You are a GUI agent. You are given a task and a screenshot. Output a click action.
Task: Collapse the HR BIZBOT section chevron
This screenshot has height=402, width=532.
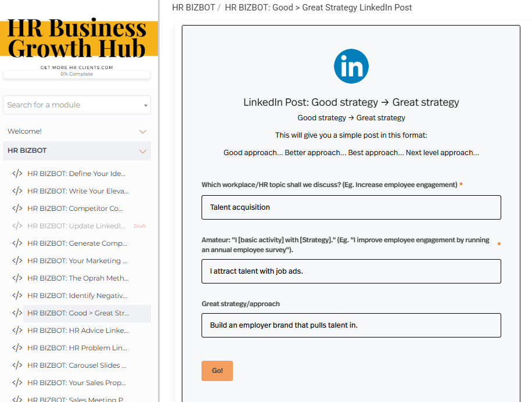[x=143, y=151]
